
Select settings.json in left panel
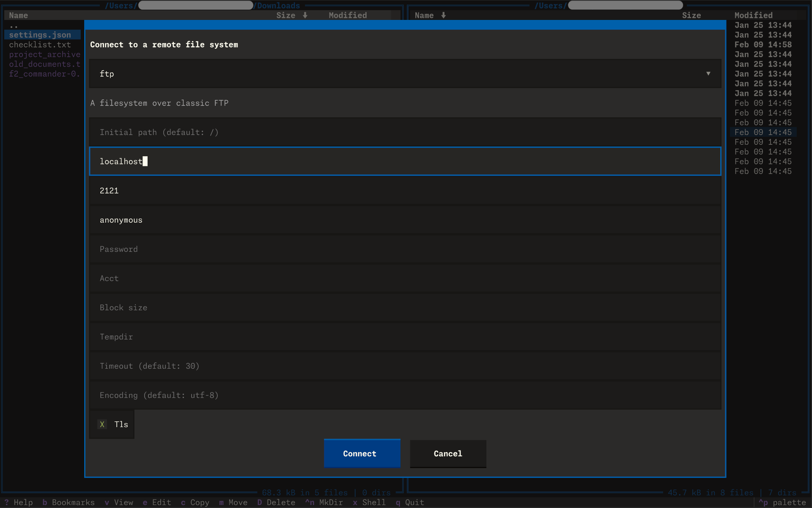click(42, 35)
